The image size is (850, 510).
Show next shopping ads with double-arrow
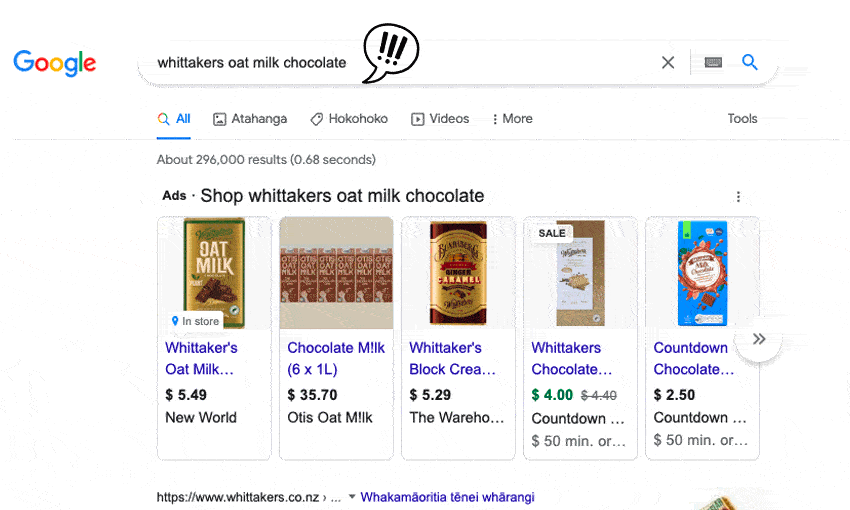click(759, 339)
